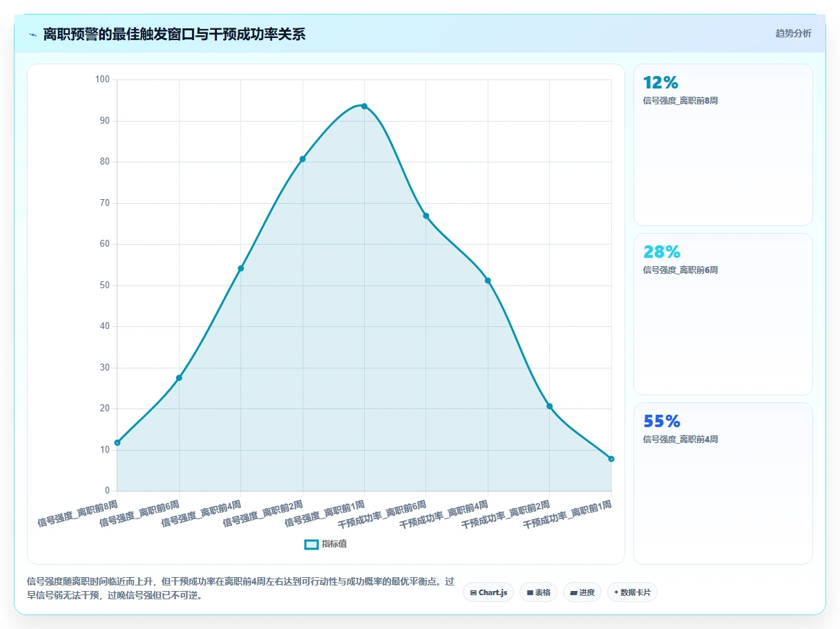Click the lightning icon beside the title
Viewport: 840px width, 629px height.
click(32, 35)
